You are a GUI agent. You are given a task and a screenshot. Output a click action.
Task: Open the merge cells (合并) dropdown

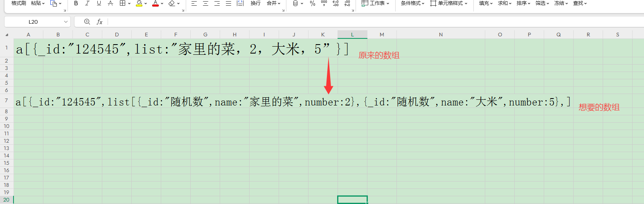(273, 3)
